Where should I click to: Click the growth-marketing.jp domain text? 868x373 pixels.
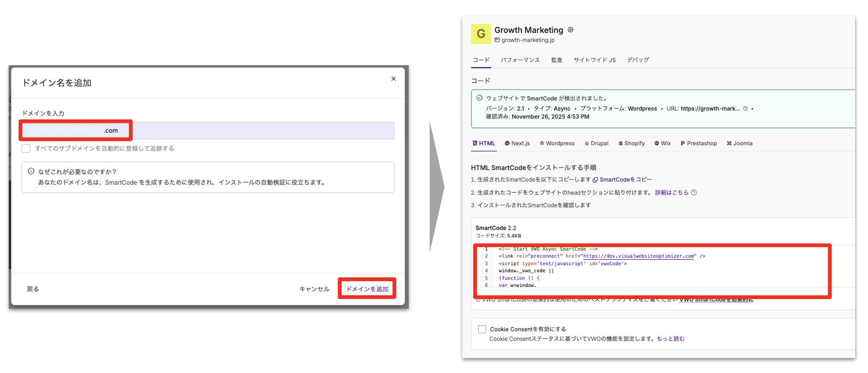(528, 40)
